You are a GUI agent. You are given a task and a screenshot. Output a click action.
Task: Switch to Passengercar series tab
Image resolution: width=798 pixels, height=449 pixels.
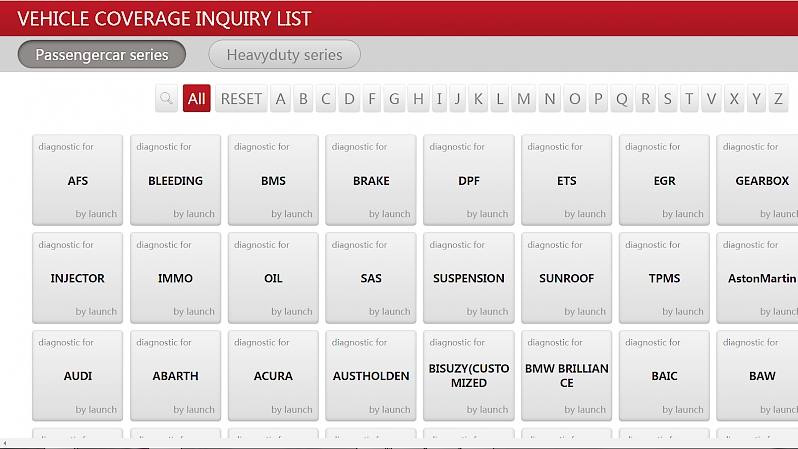point(102,55)
